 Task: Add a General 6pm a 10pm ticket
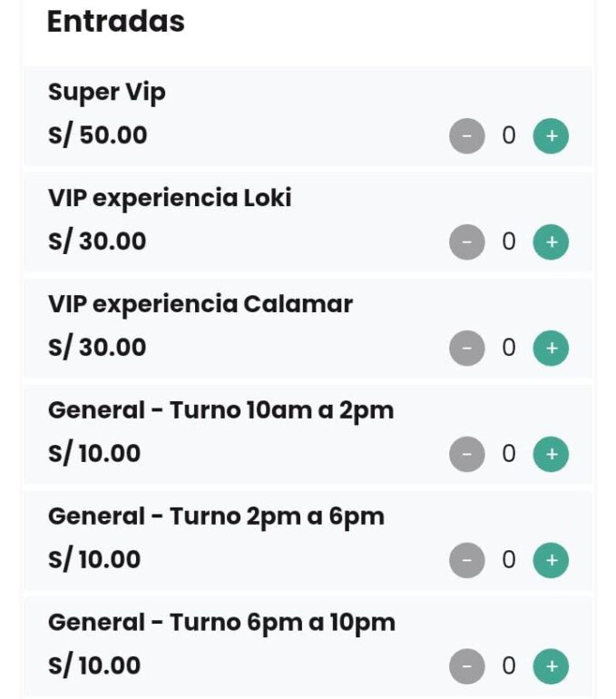click(x=550, y=666)
